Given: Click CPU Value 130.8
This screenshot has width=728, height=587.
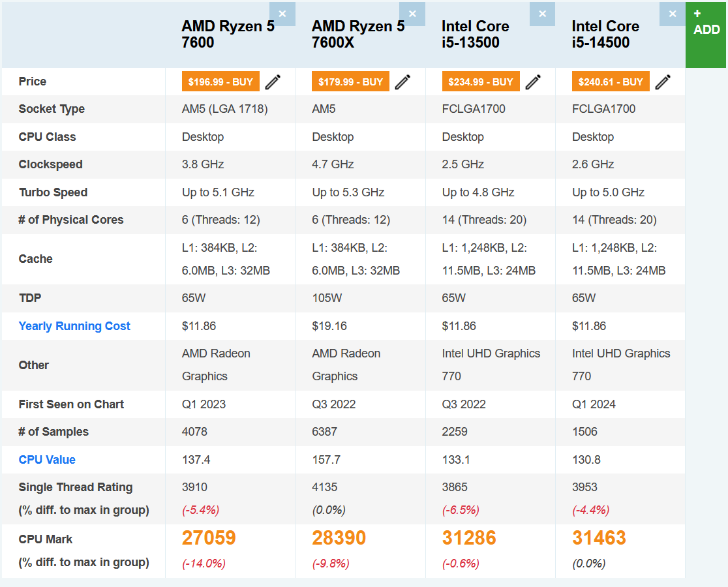Looking at the screenshot, I should click(x=586, y=460).
